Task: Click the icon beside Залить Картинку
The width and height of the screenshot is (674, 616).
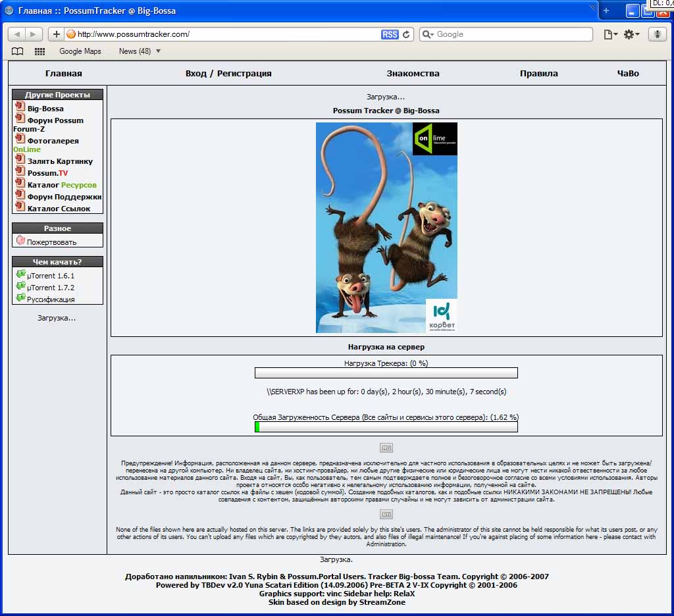Action: click(x=20, y=159)
